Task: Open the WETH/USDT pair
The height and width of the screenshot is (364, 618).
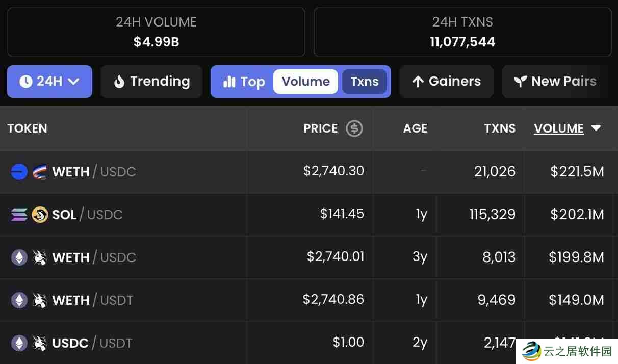Action: (x=92, y=300)
